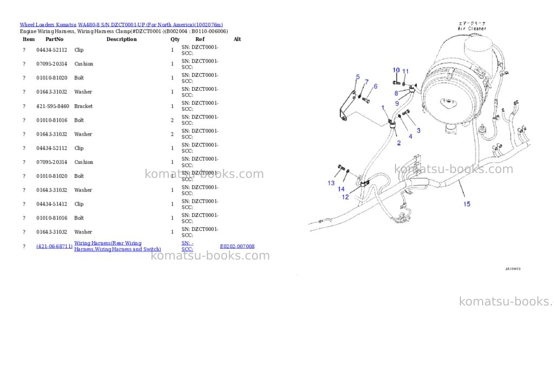Click the Alt column header
554x392 pixels.
[237, 39]
